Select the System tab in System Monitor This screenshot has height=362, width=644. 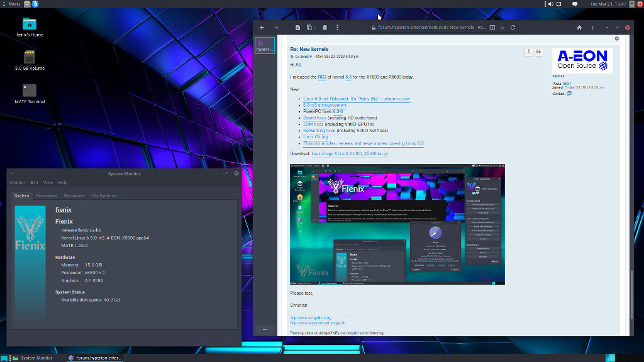tap(22, 196)
